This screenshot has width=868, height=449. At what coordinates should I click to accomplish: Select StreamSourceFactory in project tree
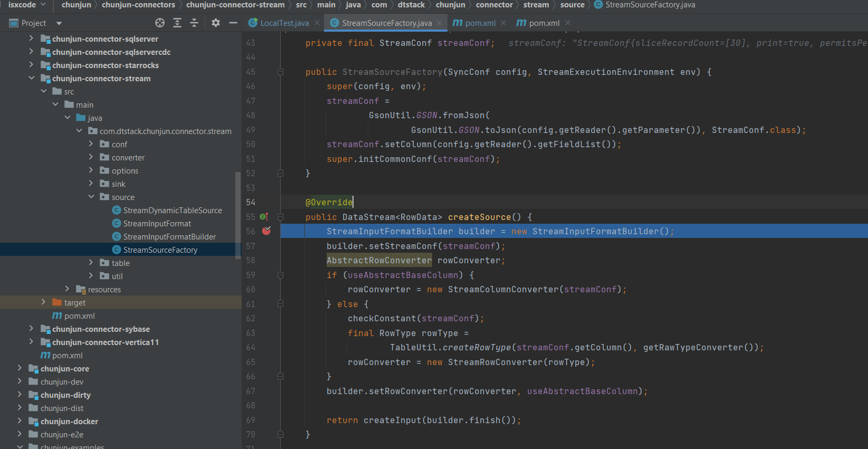pos(160,250)
